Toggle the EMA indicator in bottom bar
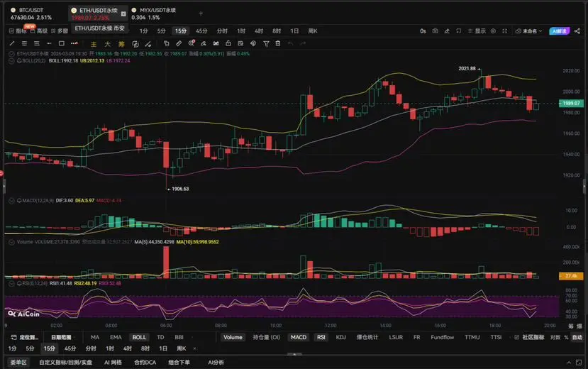This screenshot has height=369, width=588. point(116,337)
